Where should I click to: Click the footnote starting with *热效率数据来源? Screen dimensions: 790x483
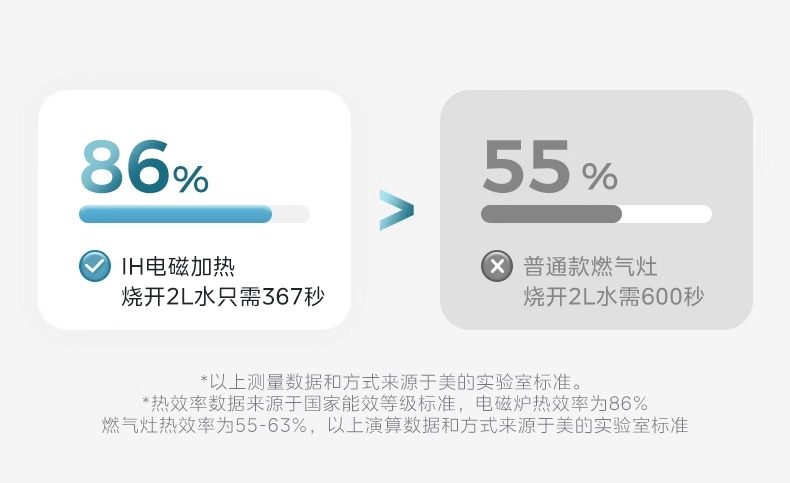pos(395,403)
